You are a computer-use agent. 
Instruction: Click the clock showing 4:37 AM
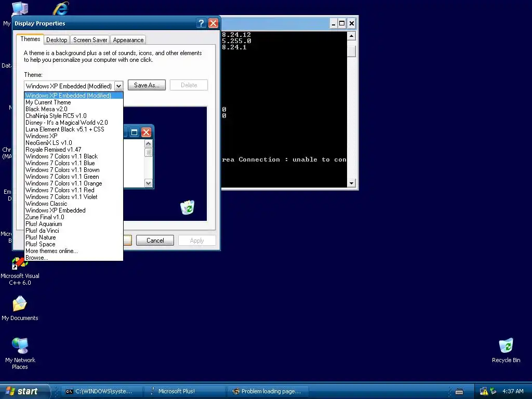tap(513, 391)
